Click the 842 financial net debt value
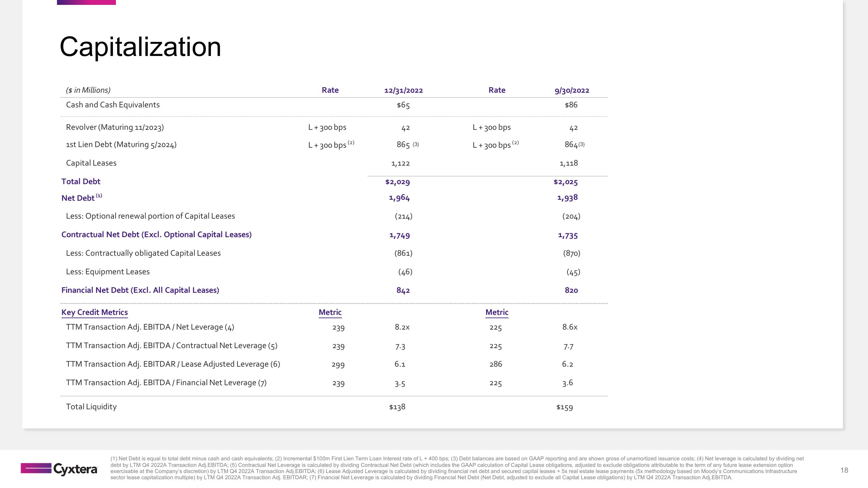 tap(403, 290)
